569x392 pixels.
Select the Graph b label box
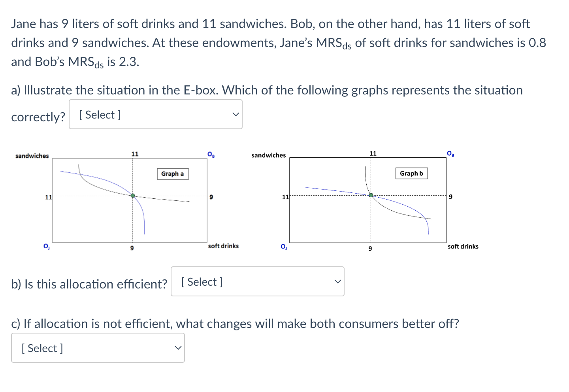[411, 173]
